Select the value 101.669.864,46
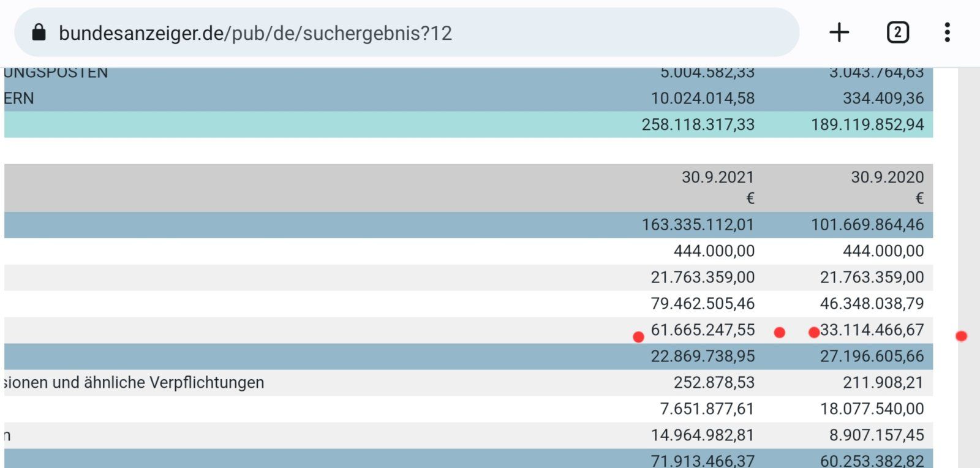This screenshot has width=980, height=468. [x=867, y=224]
